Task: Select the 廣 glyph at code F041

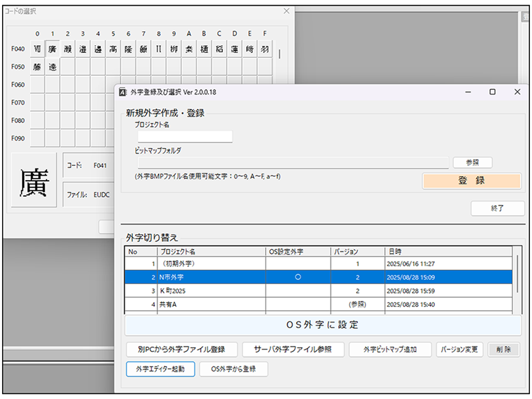Action: click(52, 49)
